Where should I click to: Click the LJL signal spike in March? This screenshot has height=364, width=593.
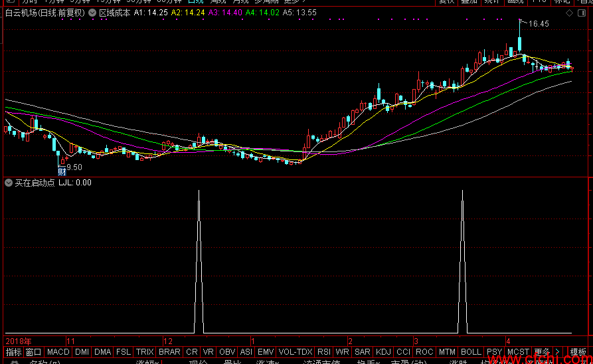coord(463,262)
